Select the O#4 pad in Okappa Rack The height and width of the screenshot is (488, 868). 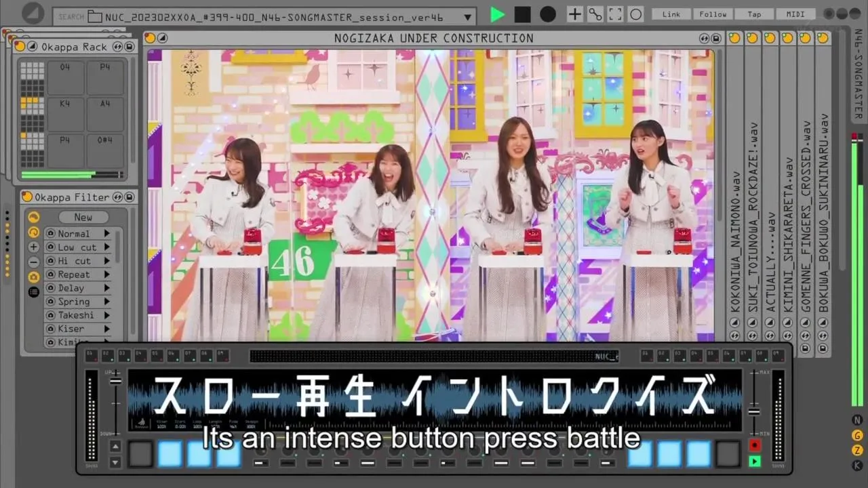[x=105, y=150]
